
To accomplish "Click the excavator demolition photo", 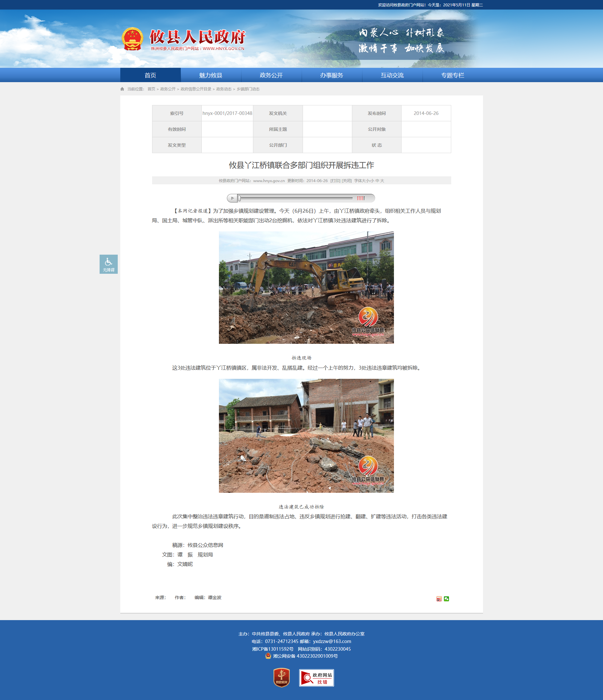I will pyautogui.click(x=306, y=287).
